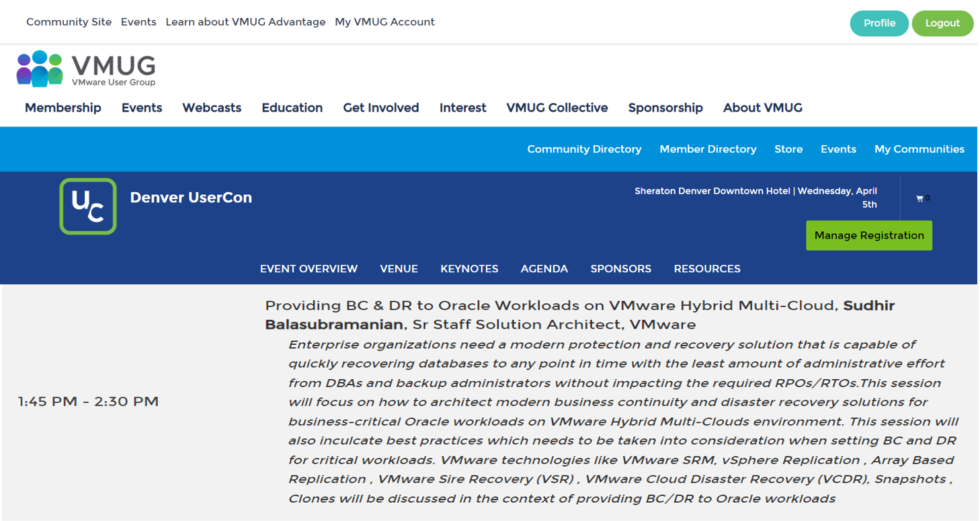Screen dimensions: 980x521
Task: View the EVENT OVERVIEW tab
Action: 309,269
